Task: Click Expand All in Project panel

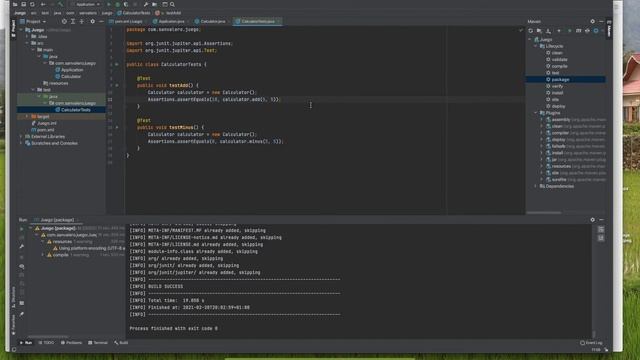Action: pyautogui.click(x=73, y=21)
